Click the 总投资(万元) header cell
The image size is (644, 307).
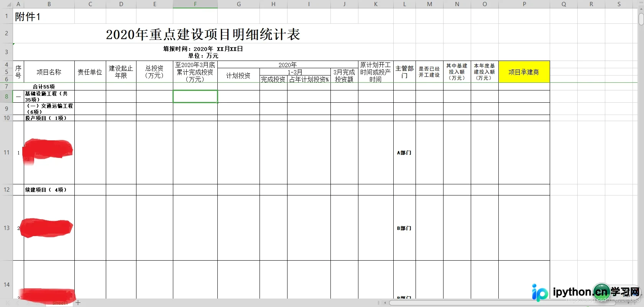(x=154, y=72)
